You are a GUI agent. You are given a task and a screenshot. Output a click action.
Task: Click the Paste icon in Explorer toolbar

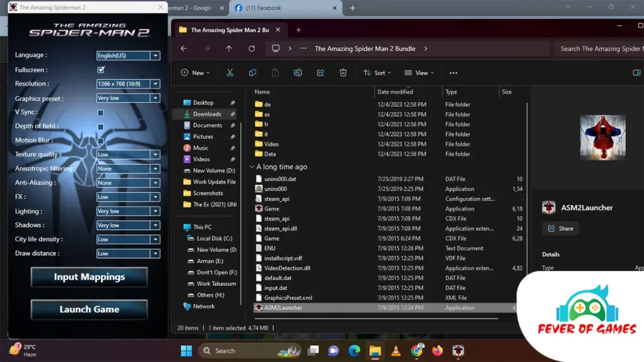(275, 73)
